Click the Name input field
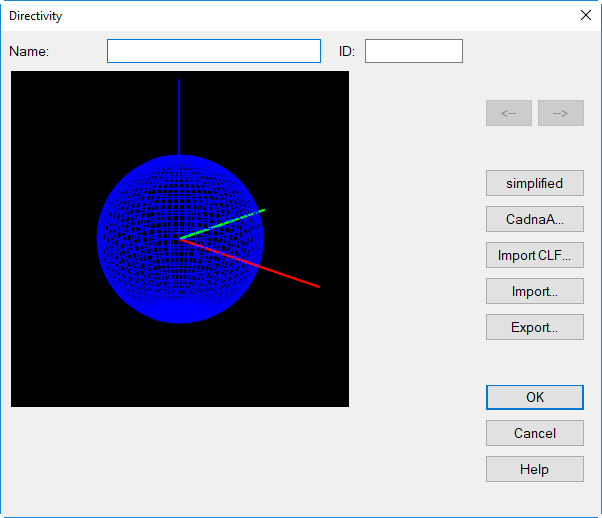This screenshot has width=602, height=518. click(214, 51)
